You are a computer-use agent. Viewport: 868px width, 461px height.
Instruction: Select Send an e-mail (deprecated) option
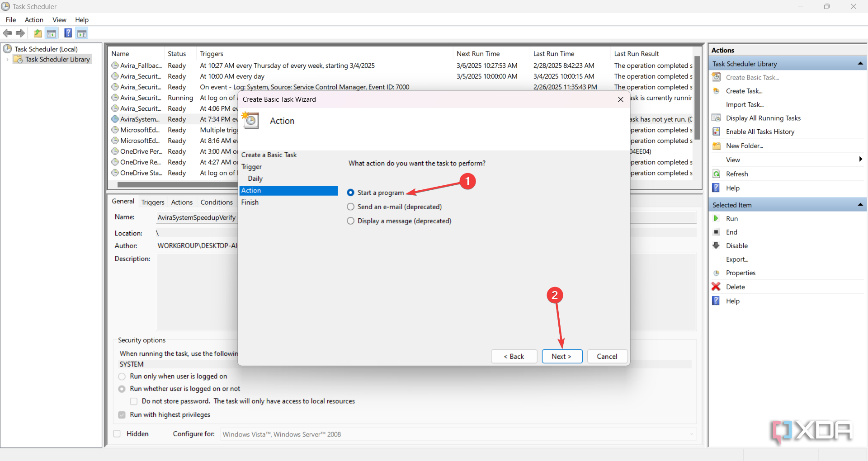point(350,207)
